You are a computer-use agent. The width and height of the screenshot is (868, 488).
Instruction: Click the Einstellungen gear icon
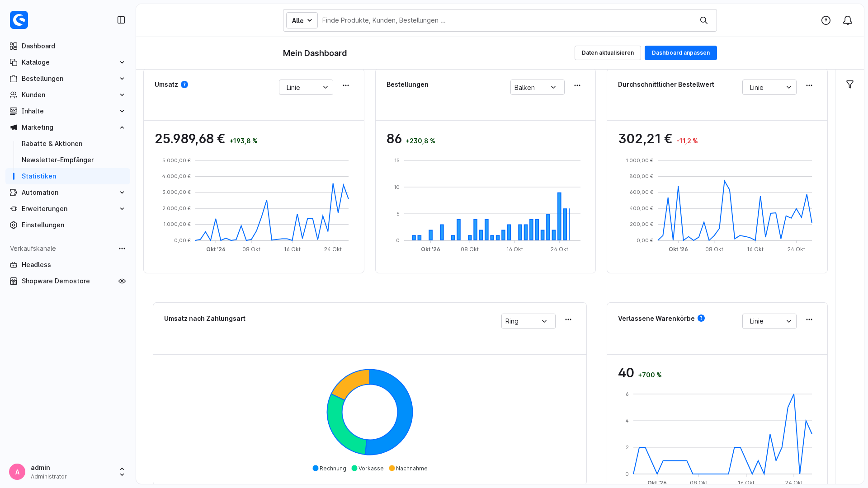pos(14,225)
